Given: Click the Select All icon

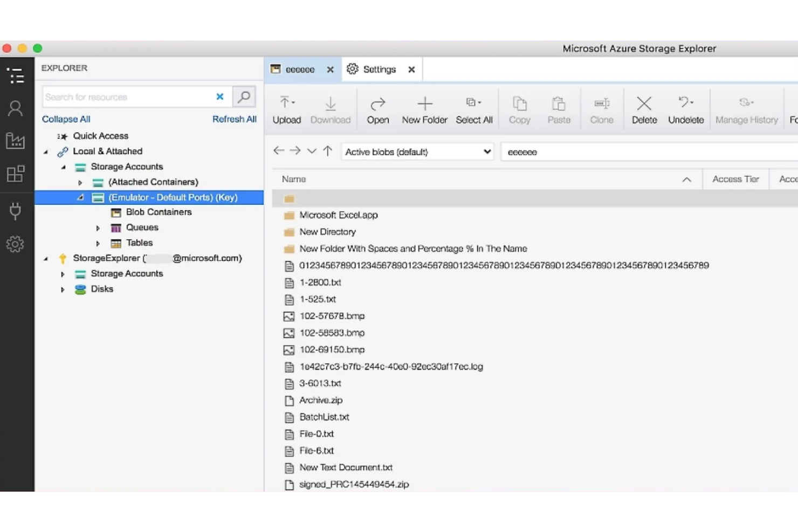Looking at the screenshot, I should tap(473, 108).
